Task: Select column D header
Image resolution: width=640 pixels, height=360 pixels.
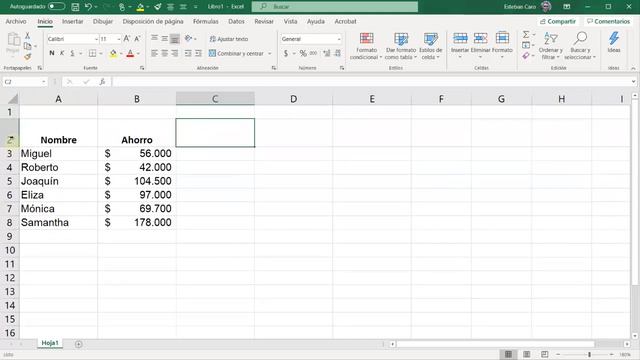Action: (x=293, y=99)
